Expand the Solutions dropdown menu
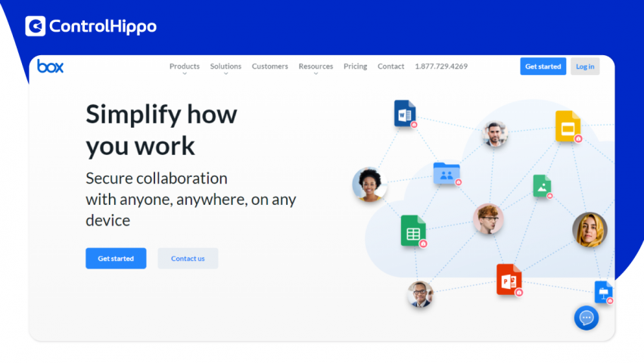644x363 pixels. [x=226, y=67]
